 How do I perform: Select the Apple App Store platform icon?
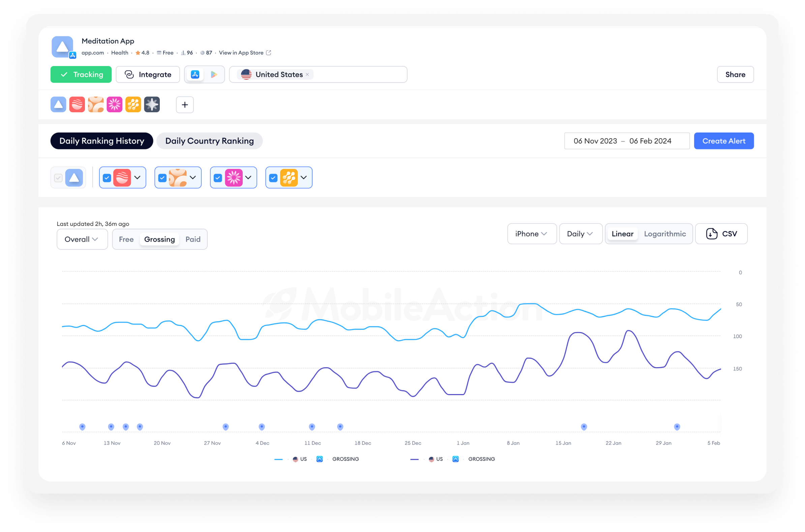[195, 75]
